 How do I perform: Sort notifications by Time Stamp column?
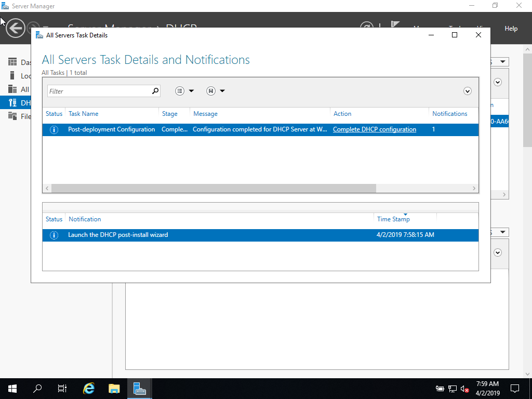[393, 219]
